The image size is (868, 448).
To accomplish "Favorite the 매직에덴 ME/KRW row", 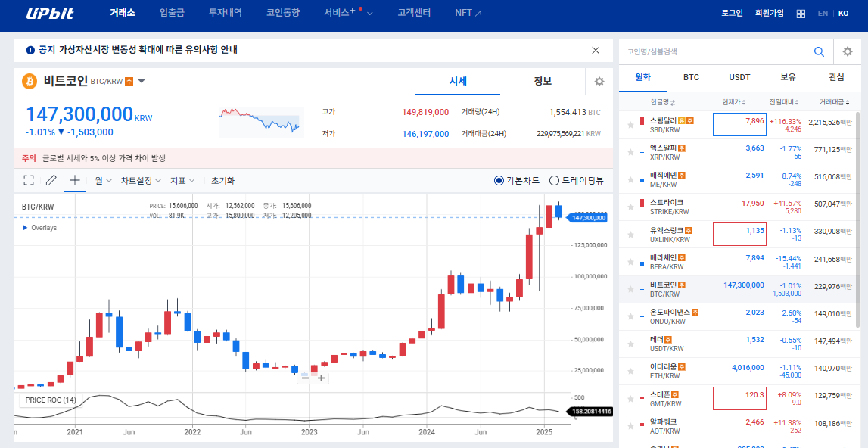I will tap(630, 179).
